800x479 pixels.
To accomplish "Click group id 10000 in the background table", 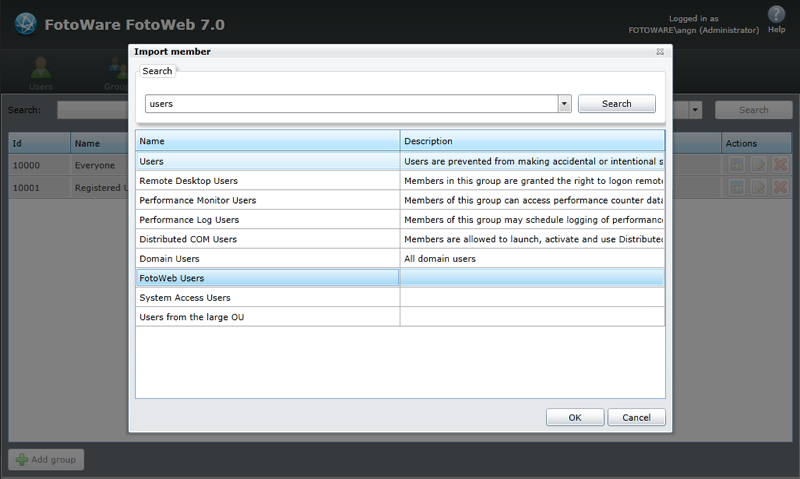I will tap(26, 165).
